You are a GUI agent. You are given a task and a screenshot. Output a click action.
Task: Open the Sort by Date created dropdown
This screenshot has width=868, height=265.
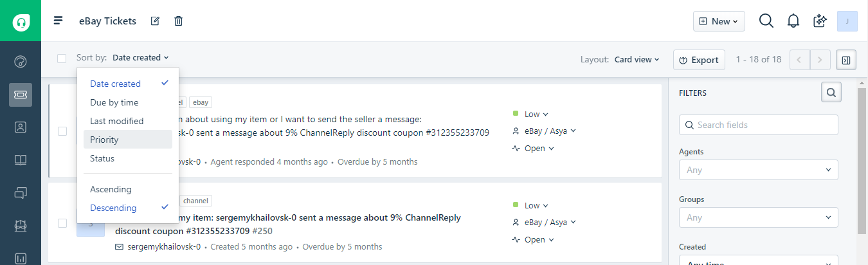pos(141,58)
